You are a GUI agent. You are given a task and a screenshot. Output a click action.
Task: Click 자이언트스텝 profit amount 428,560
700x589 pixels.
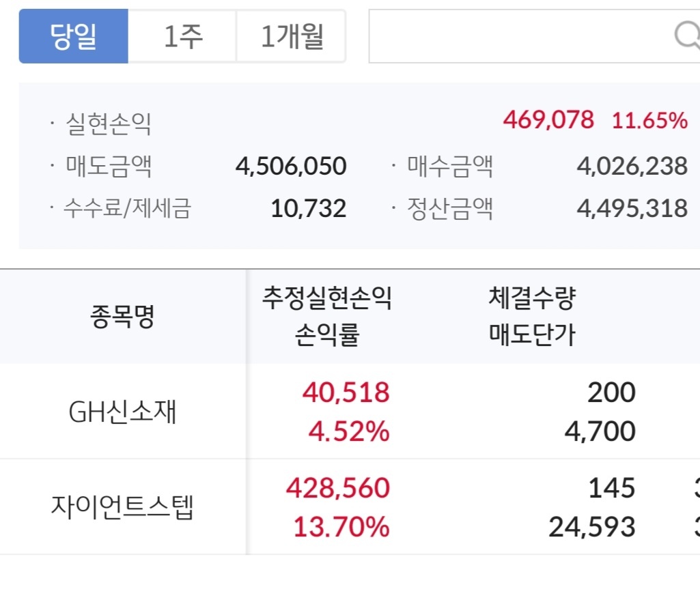(x=338, y=488)
